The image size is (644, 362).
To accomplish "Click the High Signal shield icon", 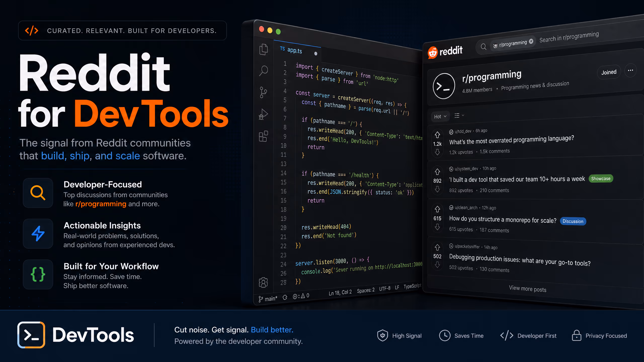I will coord(382,336).
